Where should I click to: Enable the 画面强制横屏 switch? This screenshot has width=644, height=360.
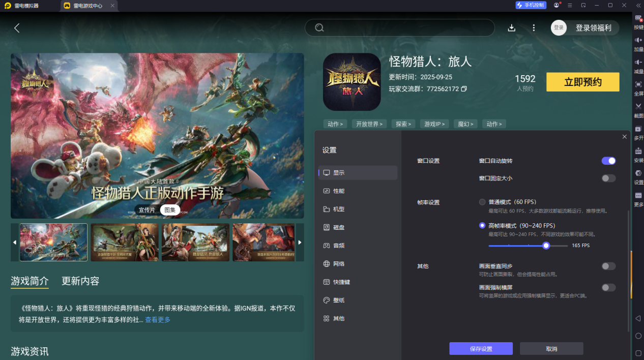click(608, 288)
